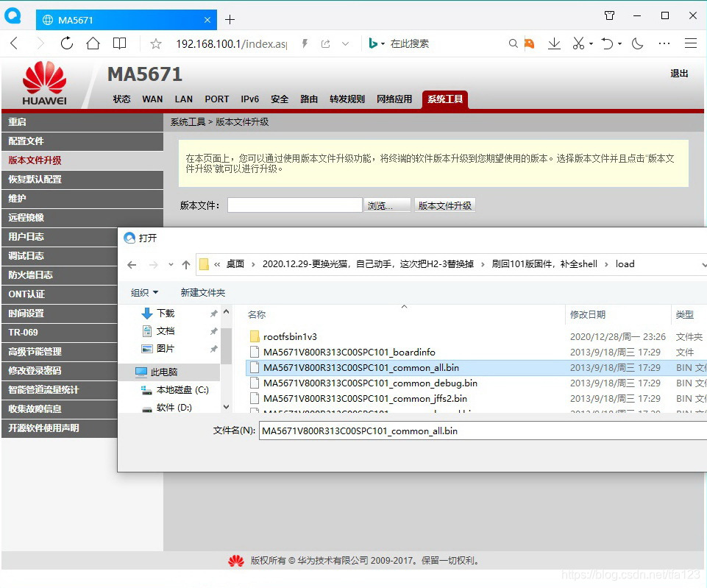Open the 网络应用 tab
This screenshot has height=588, width=707.
pos(394,99)
